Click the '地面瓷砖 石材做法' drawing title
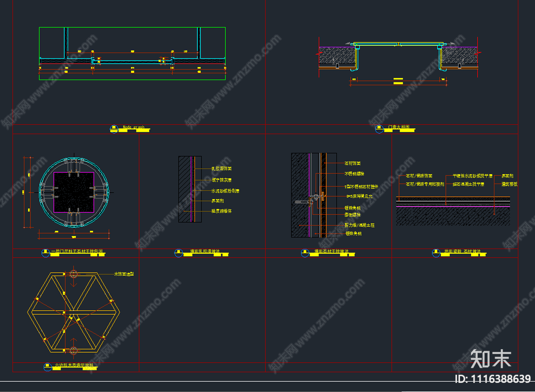 point(462,251)
